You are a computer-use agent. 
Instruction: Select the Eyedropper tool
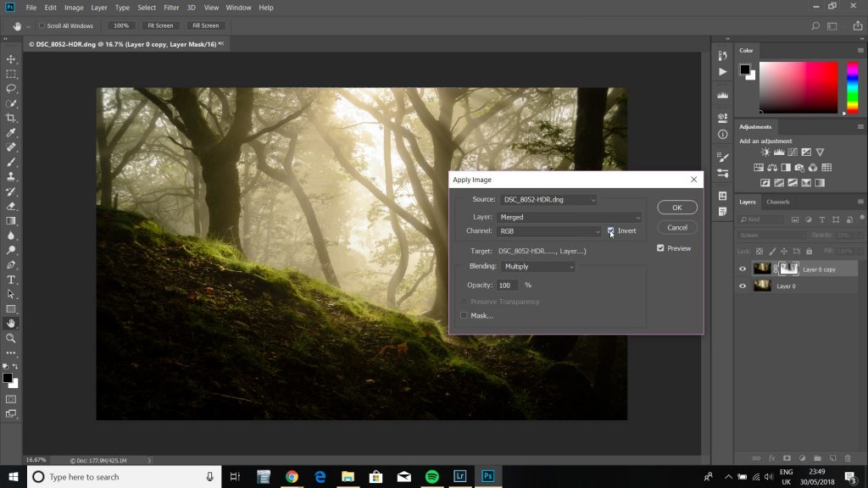click(x=11, y=132)
